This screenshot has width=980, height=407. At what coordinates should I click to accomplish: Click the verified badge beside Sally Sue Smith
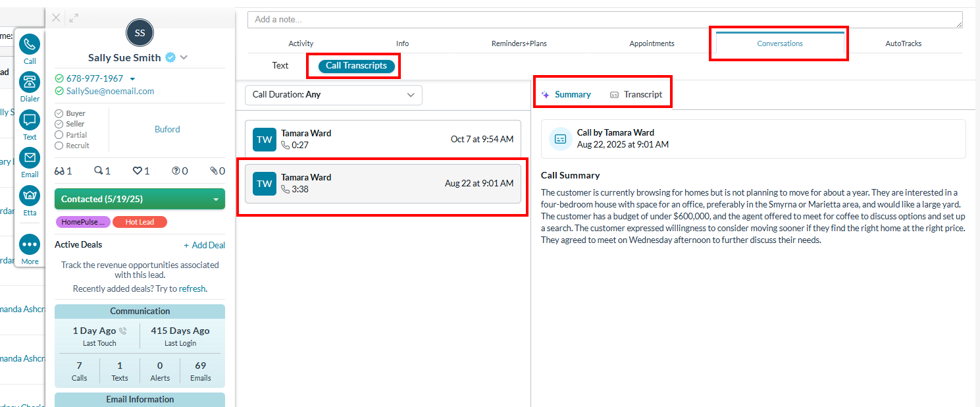[x=170, y=57]
